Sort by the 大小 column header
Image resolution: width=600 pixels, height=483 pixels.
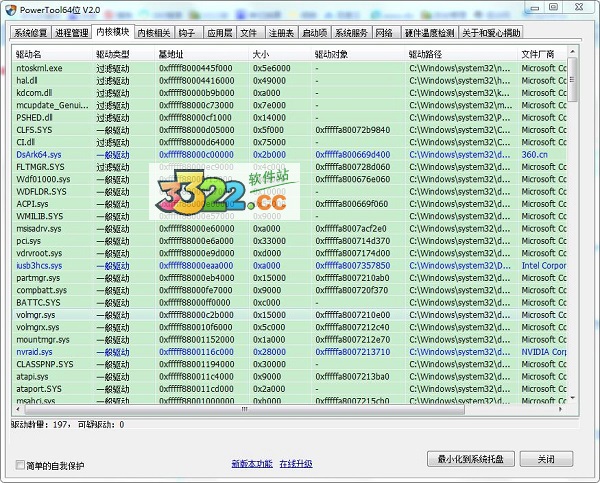280,54
